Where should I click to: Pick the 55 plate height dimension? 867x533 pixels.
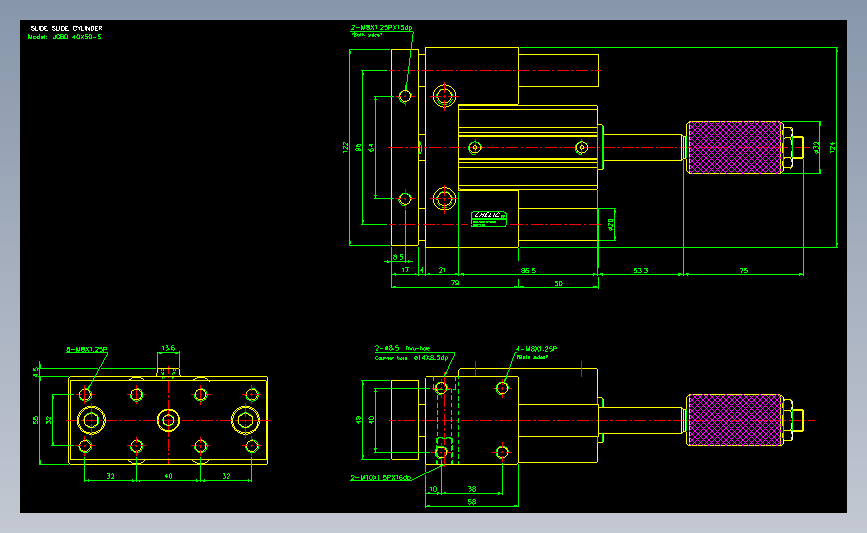36,420
